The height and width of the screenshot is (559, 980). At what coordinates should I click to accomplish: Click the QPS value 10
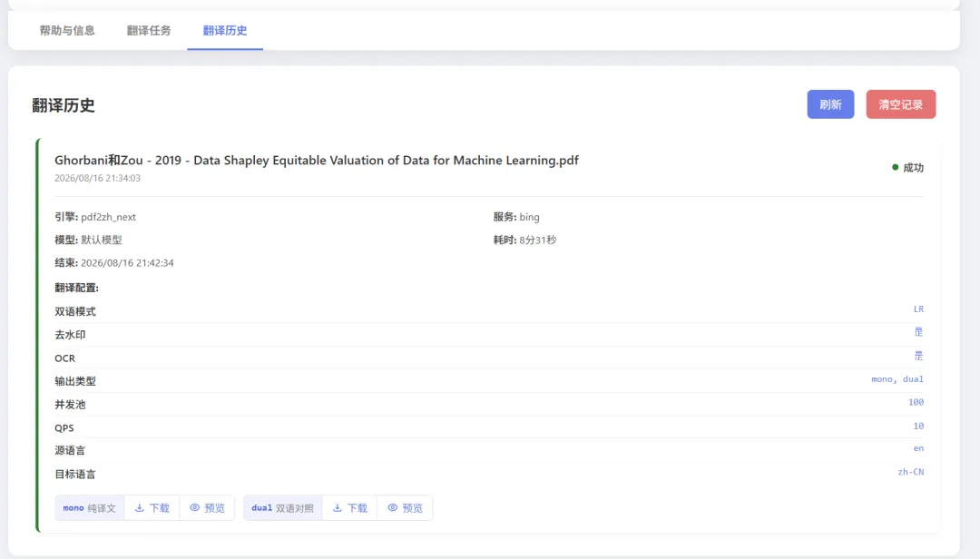click(918, 426)
